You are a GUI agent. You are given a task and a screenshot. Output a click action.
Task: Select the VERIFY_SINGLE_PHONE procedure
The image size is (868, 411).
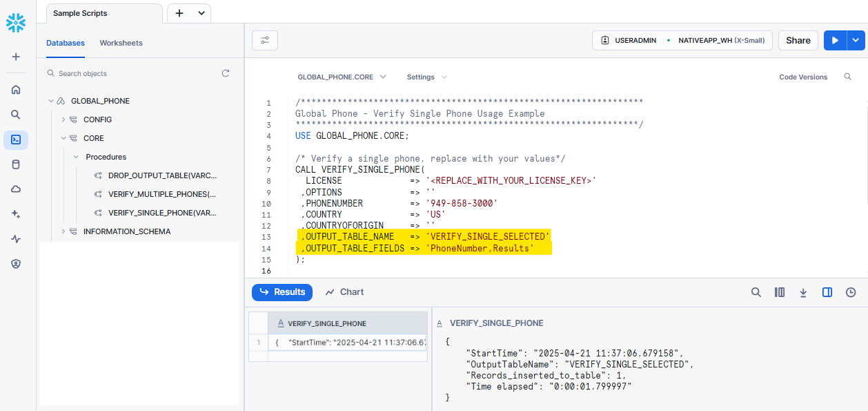(x=162, y=213)
